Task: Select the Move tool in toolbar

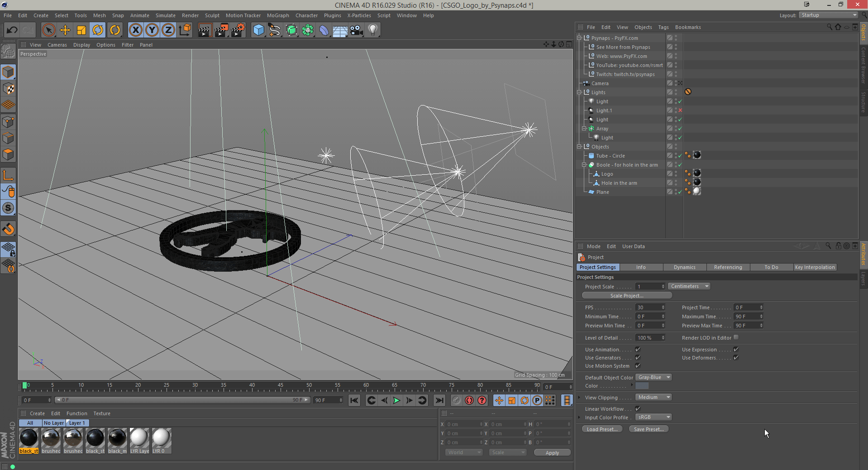Action: (65, 30)
